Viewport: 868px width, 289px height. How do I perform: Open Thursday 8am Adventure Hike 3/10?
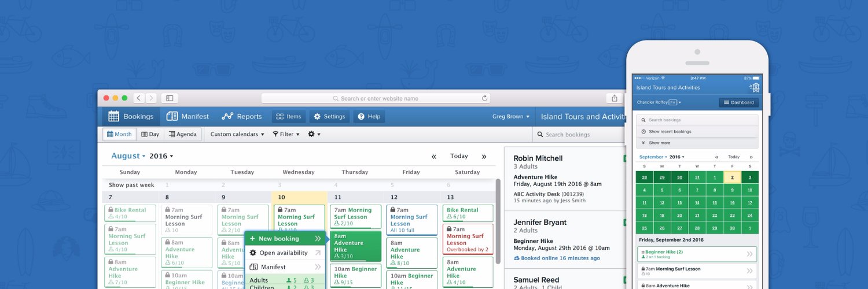[x=355, y=246]
